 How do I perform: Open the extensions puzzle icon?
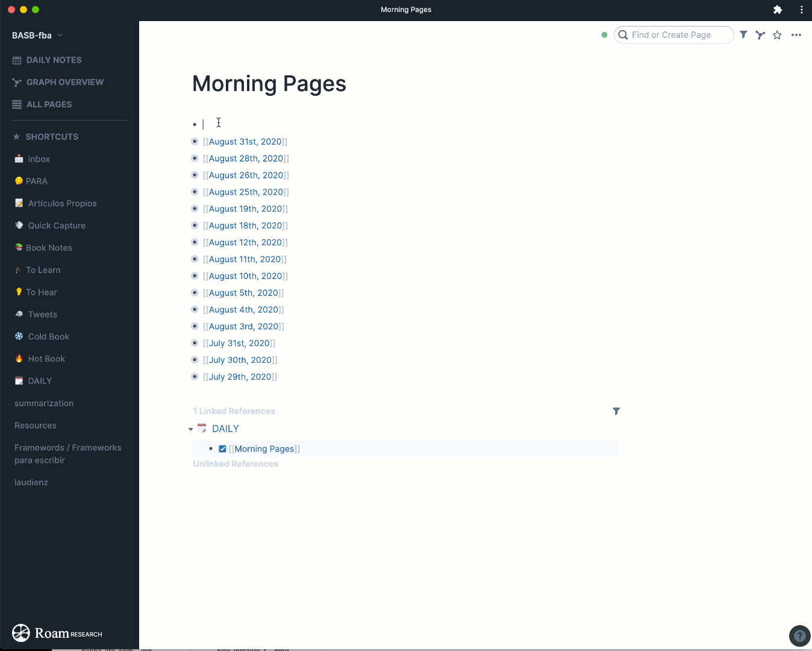tap(778, 10)
